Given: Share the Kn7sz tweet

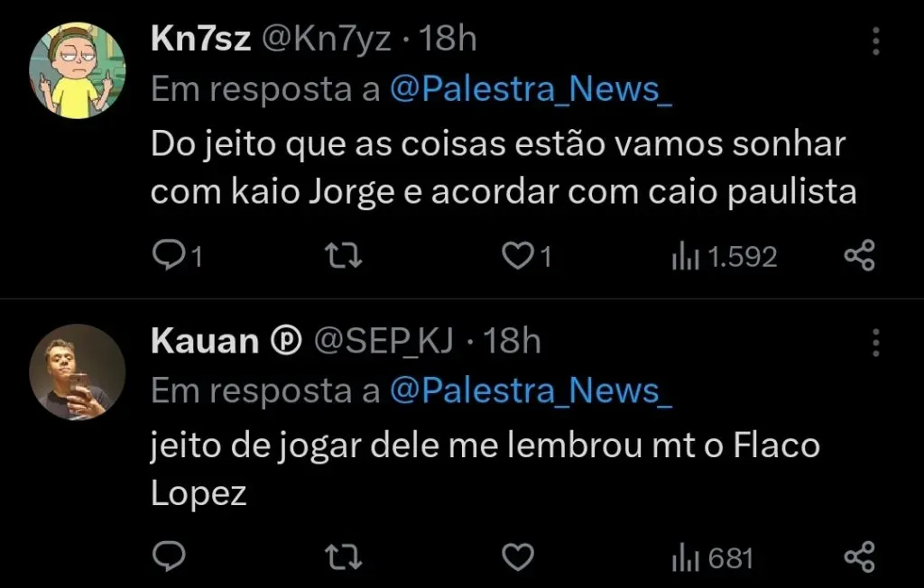Looking at the screenshot, I should [x=859, y=258].
